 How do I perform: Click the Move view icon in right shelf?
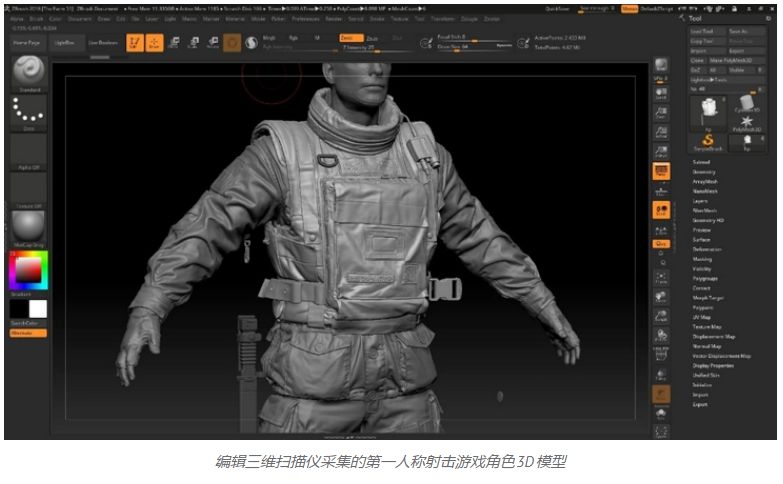[661, 297]
